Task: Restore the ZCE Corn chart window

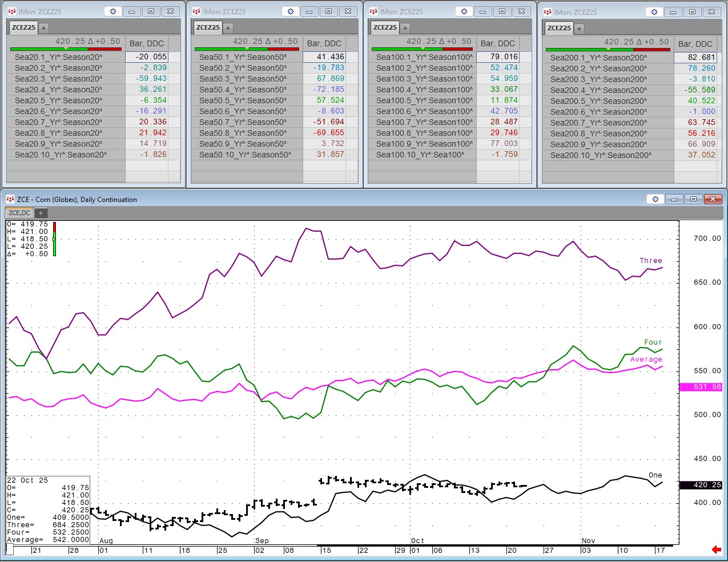Action: 693,199
